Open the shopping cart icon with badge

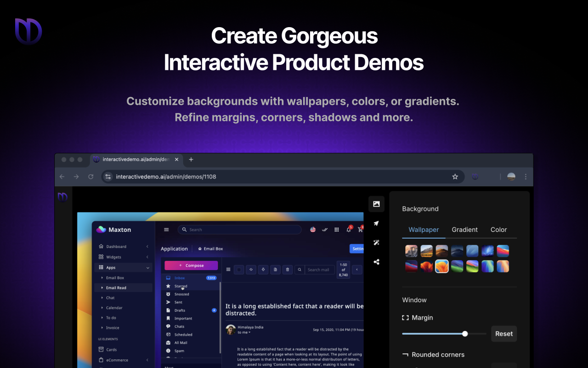tap(360, 229)
